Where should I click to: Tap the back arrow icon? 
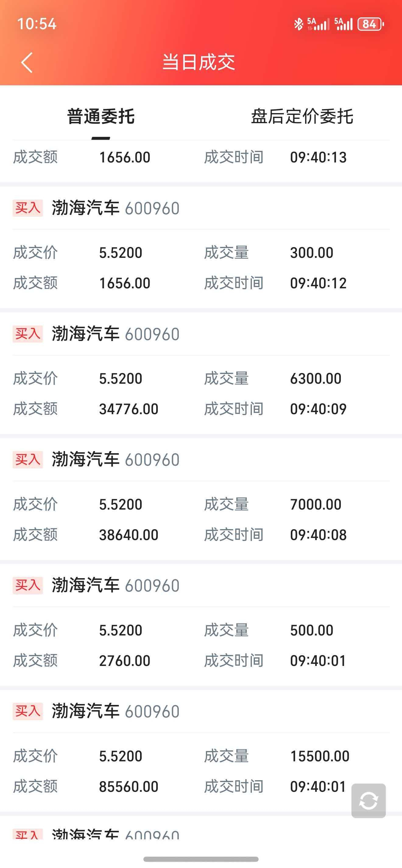point(27,62)
